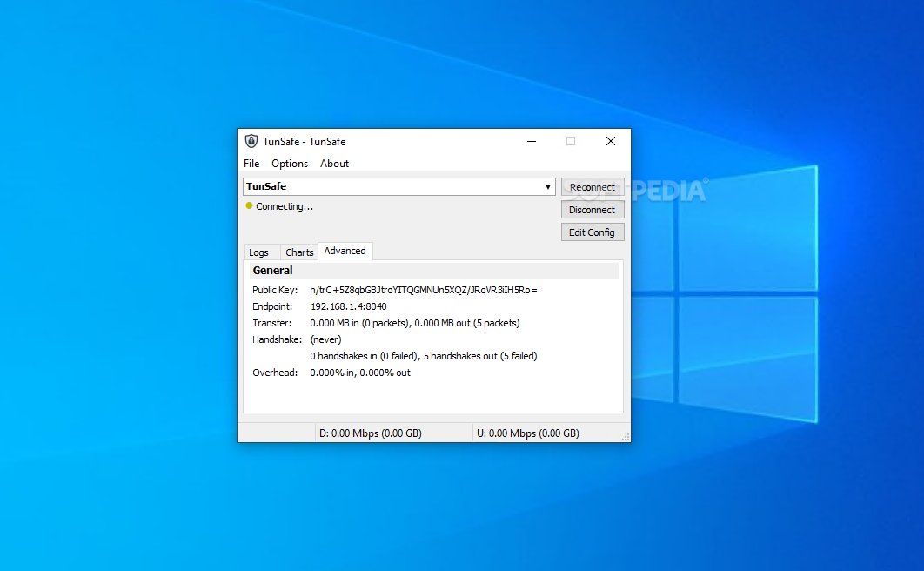This screenshot has height=571, width=924.
Task: Click the upload speed status bar entry
Action: (x=528, y=433)
